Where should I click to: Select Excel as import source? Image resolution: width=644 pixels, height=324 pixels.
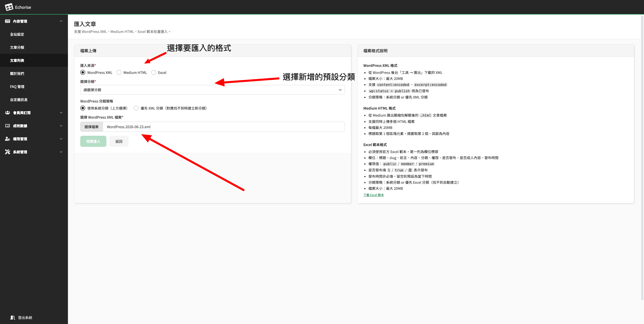[x=154, y=73]
